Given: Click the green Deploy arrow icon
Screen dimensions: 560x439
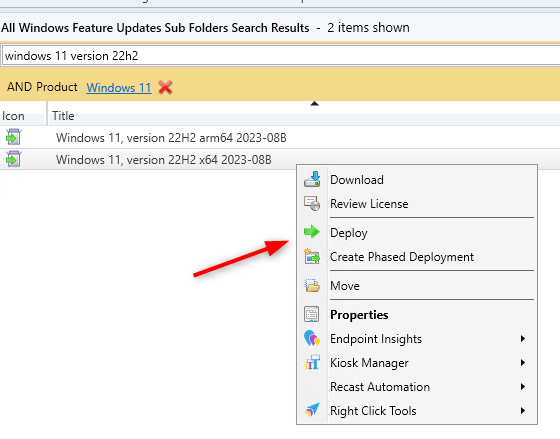Looking at the screenshot, I should (x=312, y=232).
